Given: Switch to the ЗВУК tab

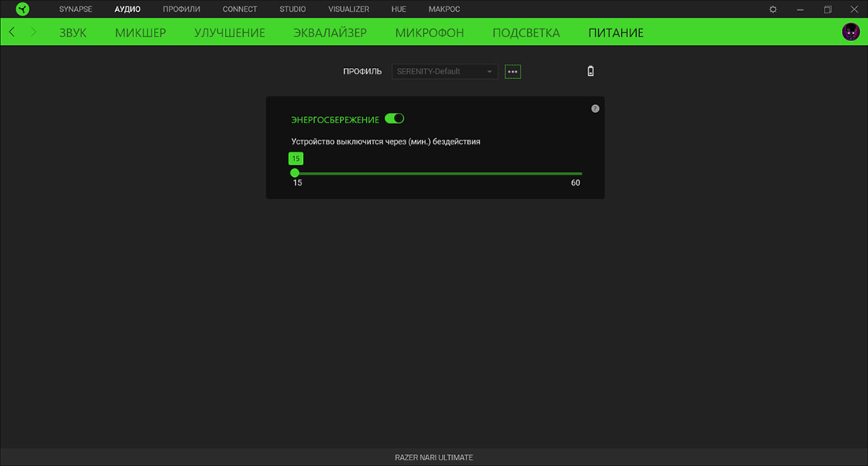Looking at the screenshot, I should tap(73, 33).
